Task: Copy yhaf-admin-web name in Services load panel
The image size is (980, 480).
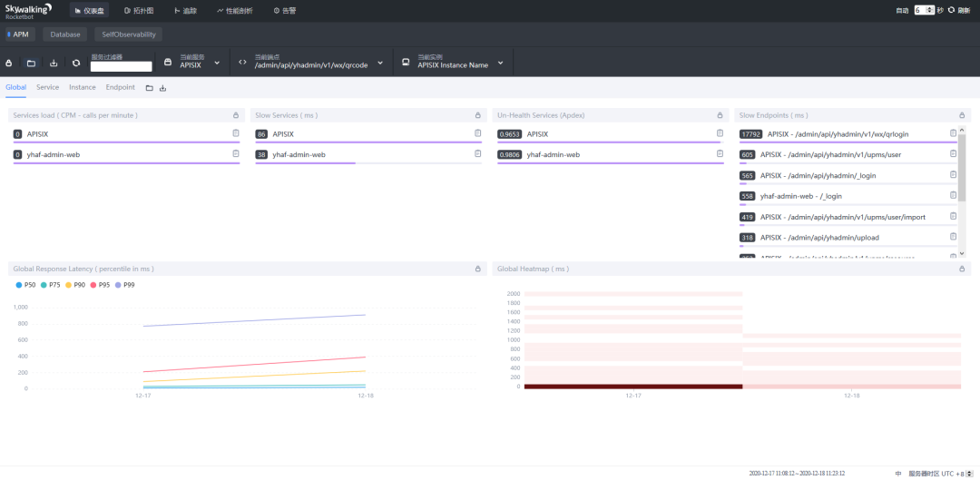Action: pyautogui.click(x=236, y=153)
